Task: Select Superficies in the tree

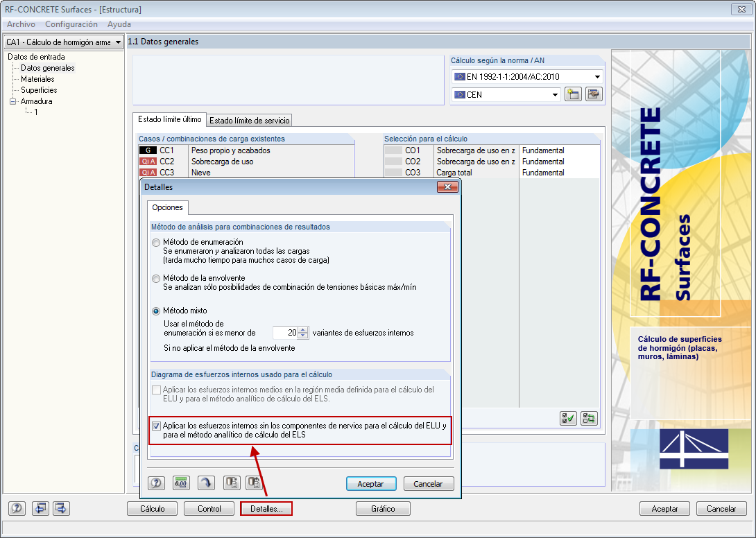Action: [39, 90]
